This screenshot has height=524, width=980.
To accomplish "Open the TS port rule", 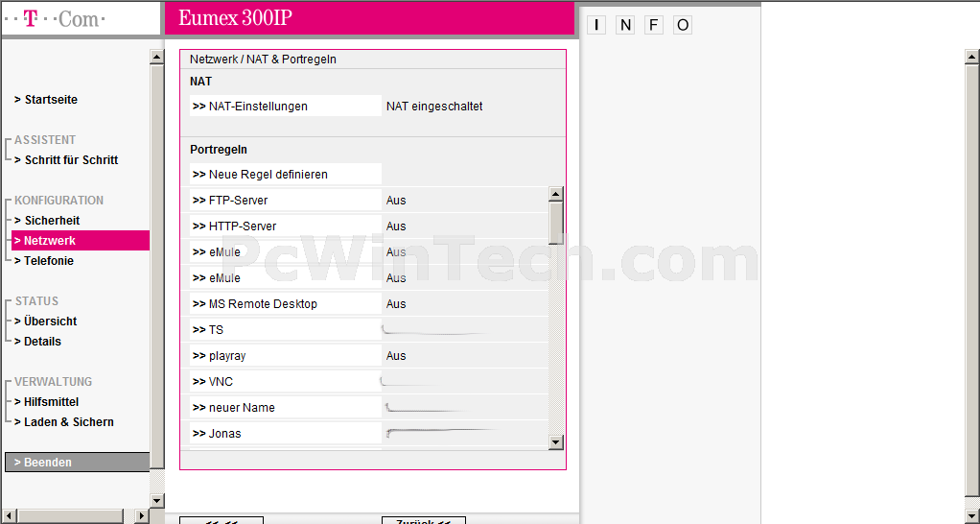I will tap(286, 329).
